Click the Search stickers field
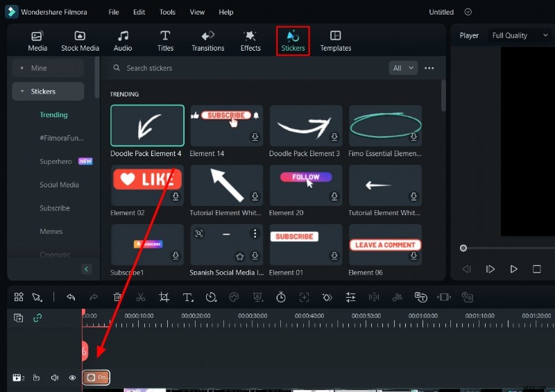 tap(248, 68)
